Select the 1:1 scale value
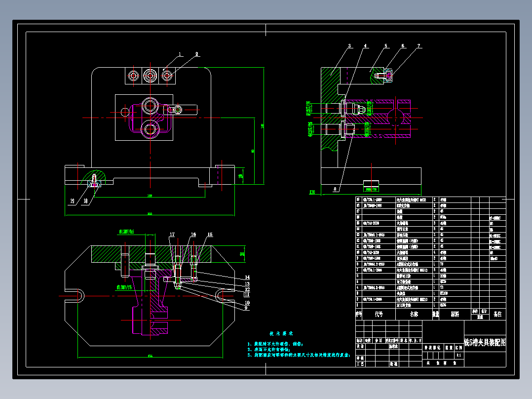 459,355
